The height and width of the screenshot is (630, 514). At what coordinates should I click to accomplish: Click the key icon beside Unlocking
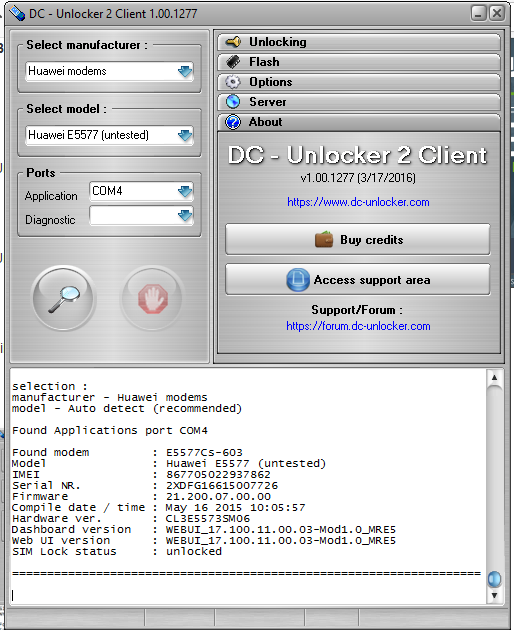tap(233, 42)
